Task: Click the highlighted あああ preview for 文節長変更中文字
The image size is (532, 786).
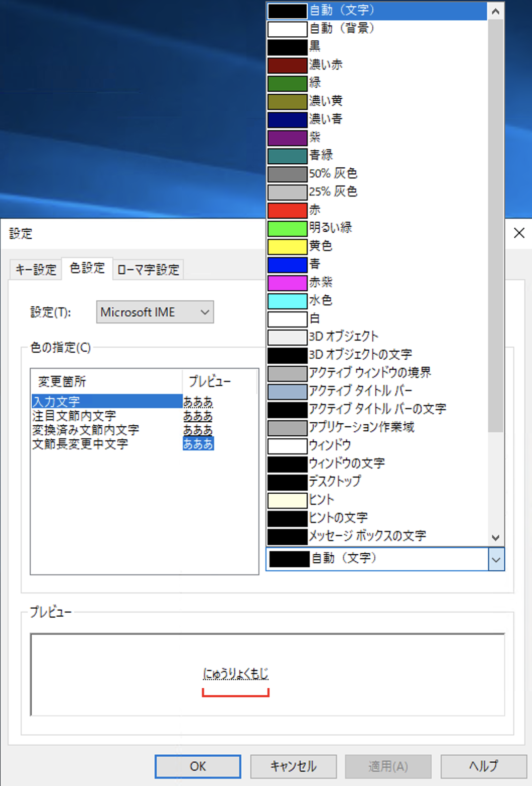Action: 198,444
